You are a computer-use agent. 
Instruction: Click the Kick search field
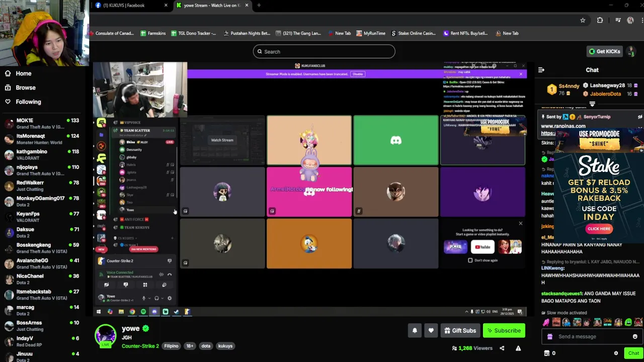coord(324,51)
